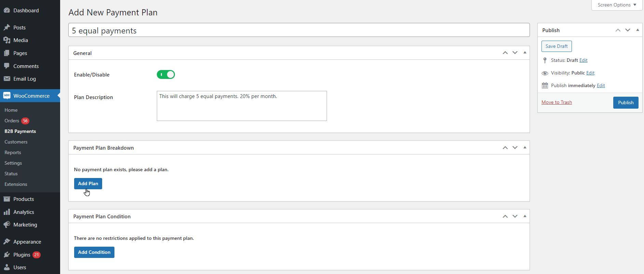Click the Analytics bar chart icon

pyautogui.click(x=7, y=212)
